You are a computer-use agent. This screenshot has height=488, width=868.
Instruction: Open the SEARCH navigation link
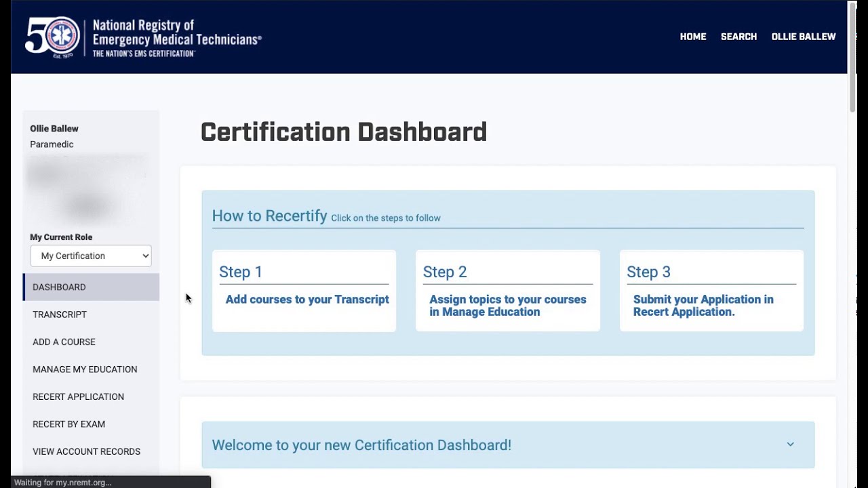click(738, 37)
